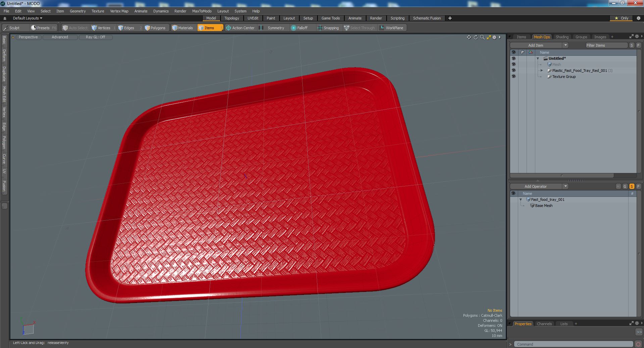Open the Default Layouts dropdown
This screenshot has width=644, height=348.
click(28, 18)
